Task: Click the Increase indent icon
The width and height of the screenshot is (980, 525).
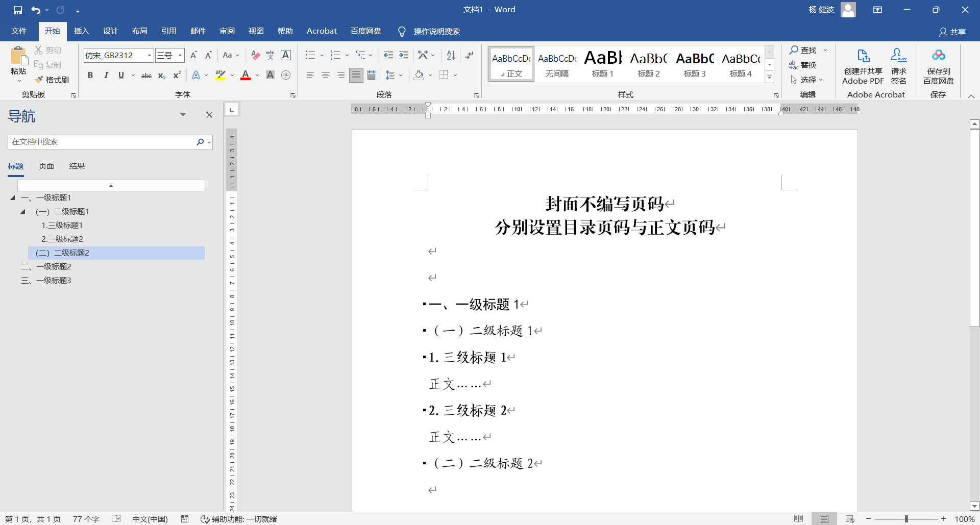Action: (404, 55)
